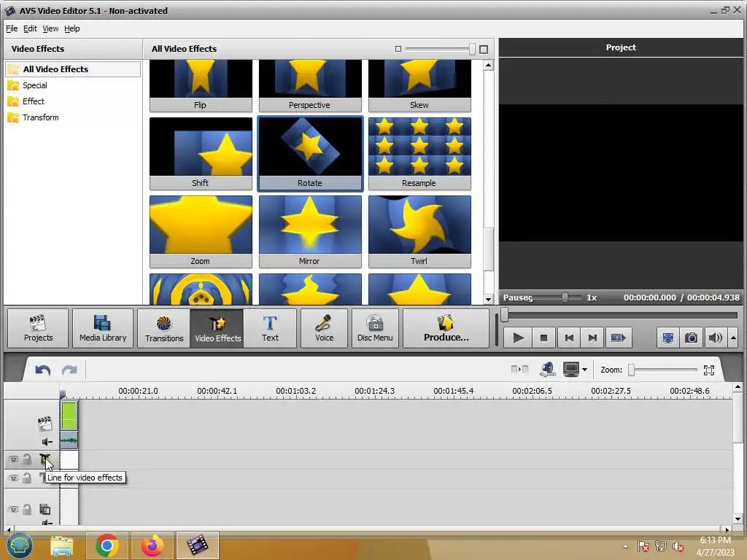747x560 pixels.
Task: Select the Twirl effect thumbnail
Action: (x=419, y=231)
